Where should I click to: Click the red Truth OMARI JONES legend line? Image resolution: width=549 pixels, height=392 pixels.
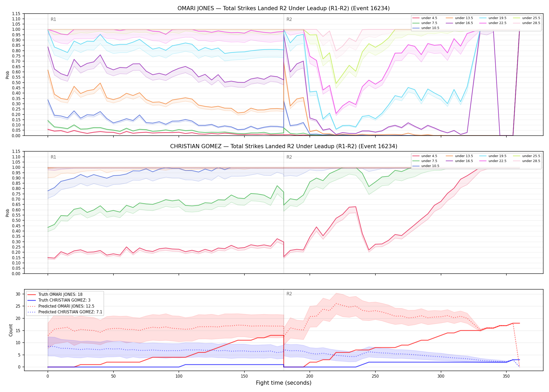tap(31, 295)
